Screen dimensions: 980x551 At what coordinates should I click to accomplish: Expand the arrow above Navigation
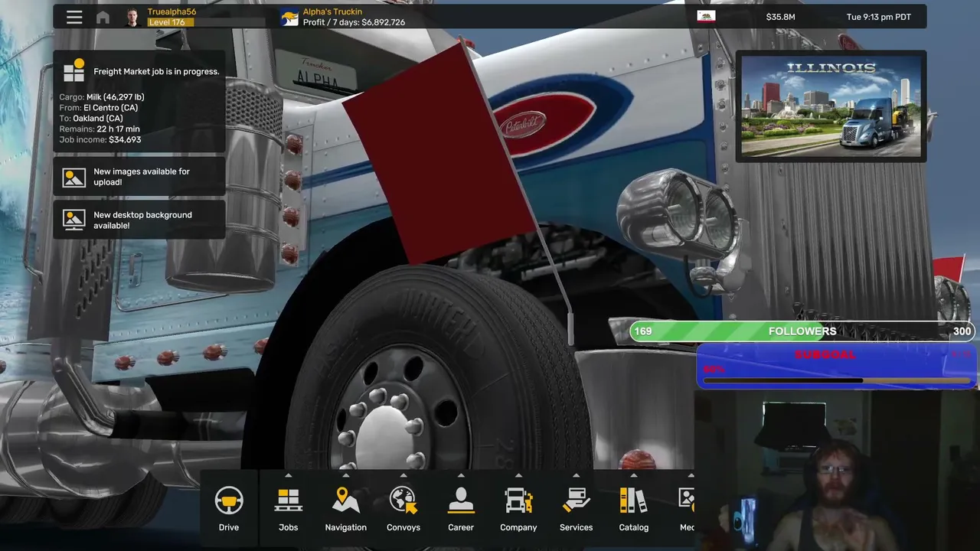tap(346, 475)
